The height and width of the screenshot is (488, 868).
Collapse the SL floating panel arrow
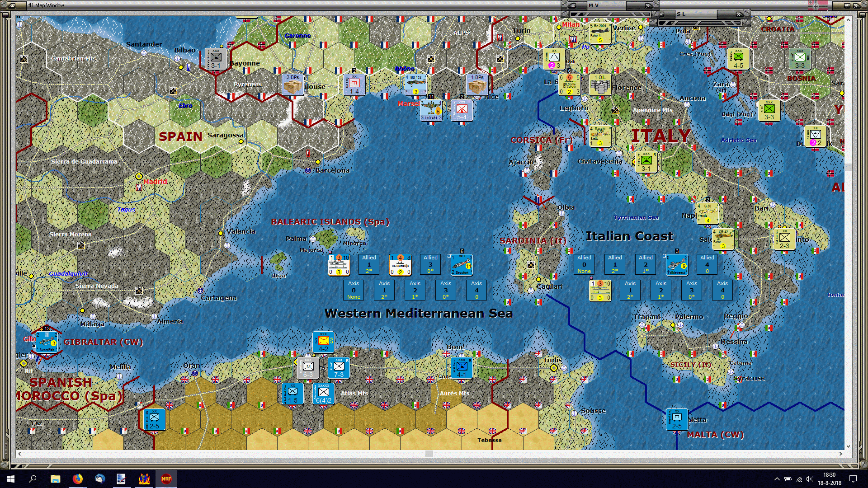click(661, 14)
